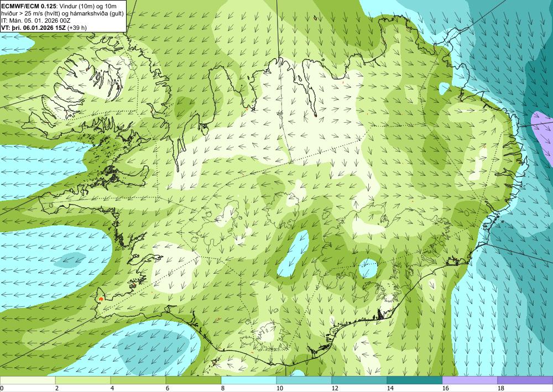The image size is (553, 392).
Task: Click the purple above-18 m/s legend swatch
Action: click(x=525, y=380)
